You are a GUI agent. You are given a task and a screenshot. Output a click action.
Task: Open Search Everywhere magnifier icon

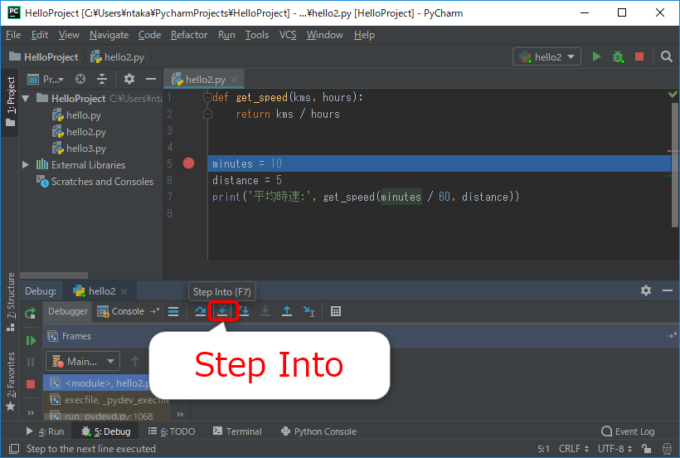coord(667,57)
